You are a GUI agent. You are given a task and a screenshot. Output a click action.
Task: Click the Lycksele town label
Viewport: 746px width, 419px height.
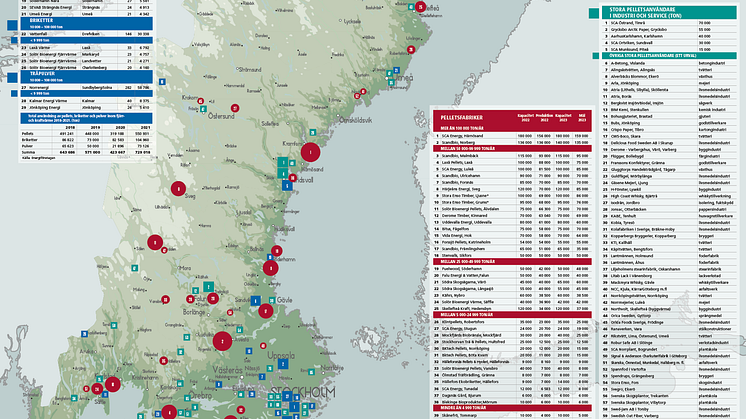(352, 21)
